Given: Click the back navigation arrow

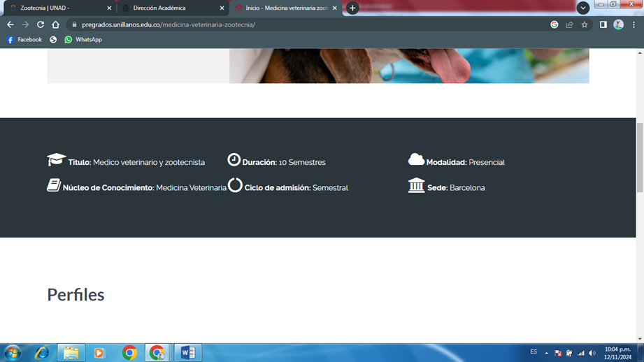Looking at the screenshot, I should pos(10,24).
